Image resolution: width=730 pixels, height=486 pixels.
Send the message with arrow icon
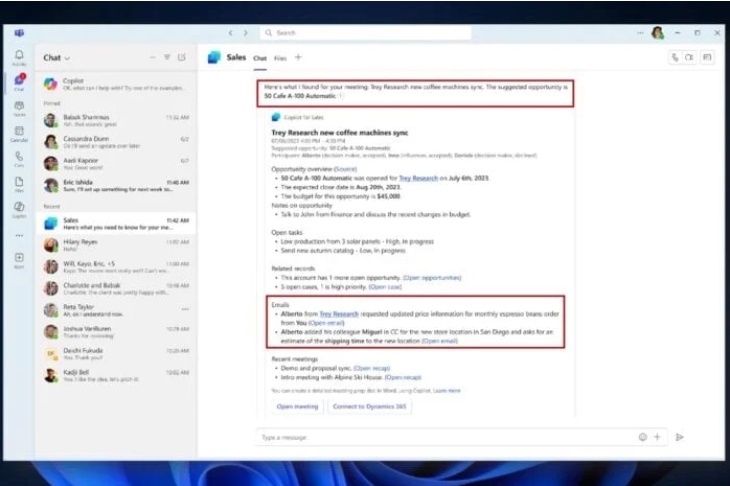[680, 437]
